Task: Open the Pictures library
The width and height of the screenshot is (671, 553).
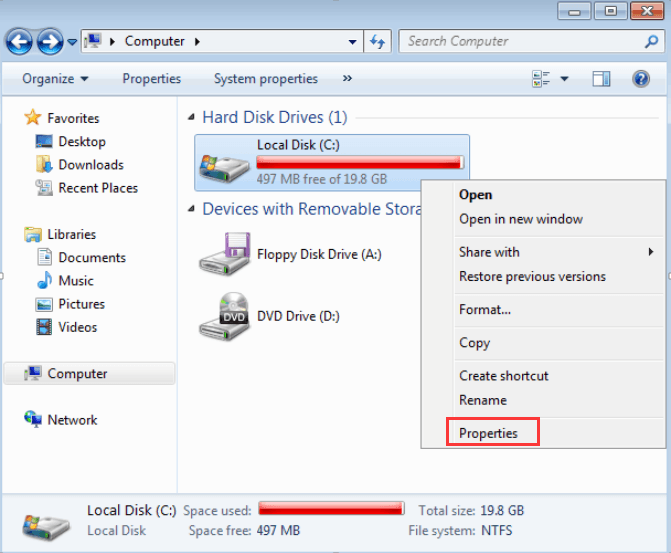Action: pos(81,304)
